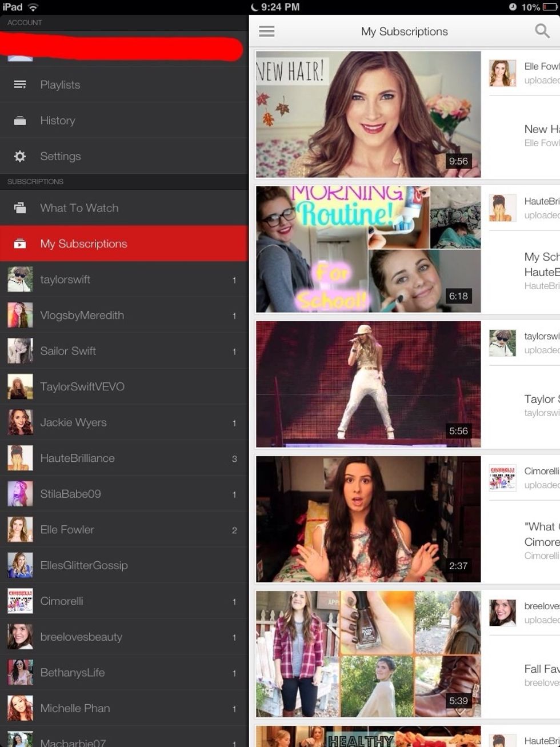
Task: Open the Michelle Phan channel
Action: click(x=74, y=708)
